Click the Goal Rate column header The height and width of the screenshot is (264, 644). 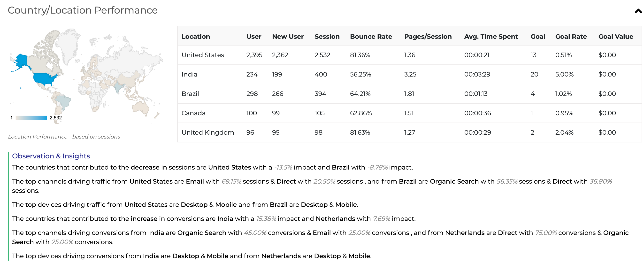[x=571, y=37]
